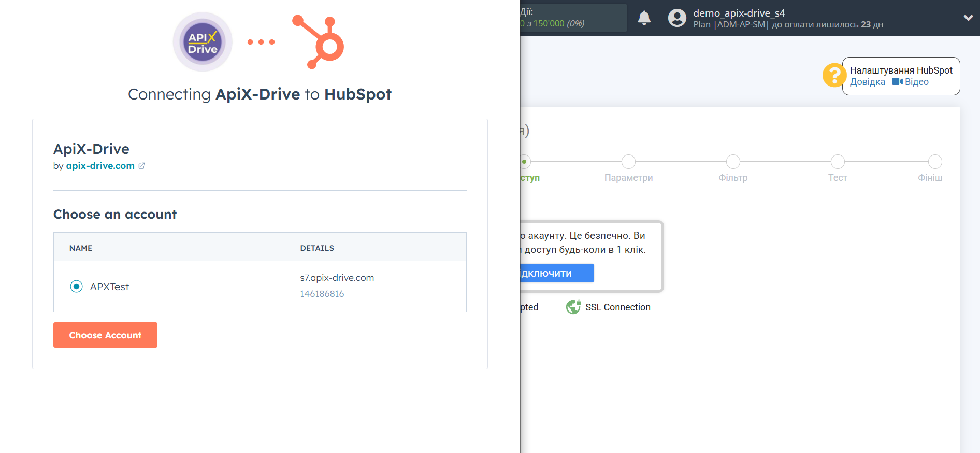Click the account ID 146186816
The height and width of the screenshot is (453, 980).
[322, 294]
